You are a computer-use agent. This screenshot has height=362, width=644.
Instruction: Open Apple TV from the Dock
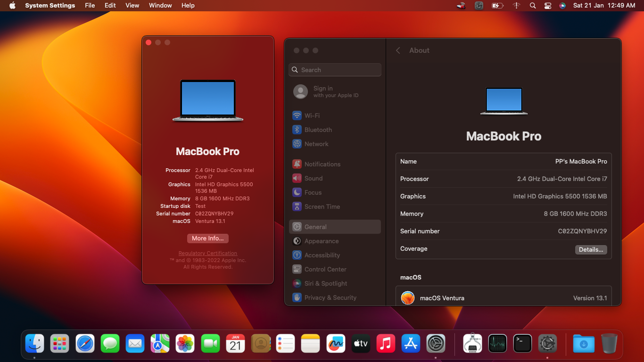361,344
